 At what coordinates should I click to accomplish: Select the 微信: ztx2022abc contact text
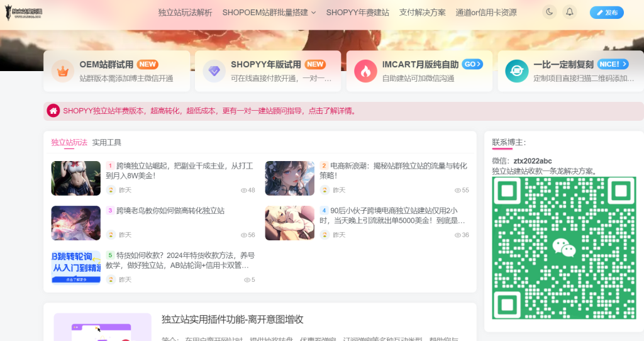coord(521,161)
